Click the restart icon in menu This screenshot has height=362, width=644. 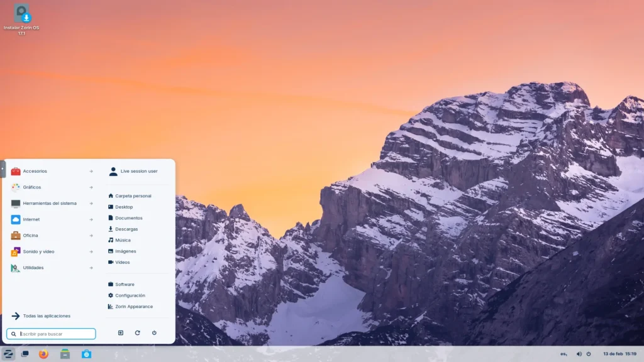(137, 332)
